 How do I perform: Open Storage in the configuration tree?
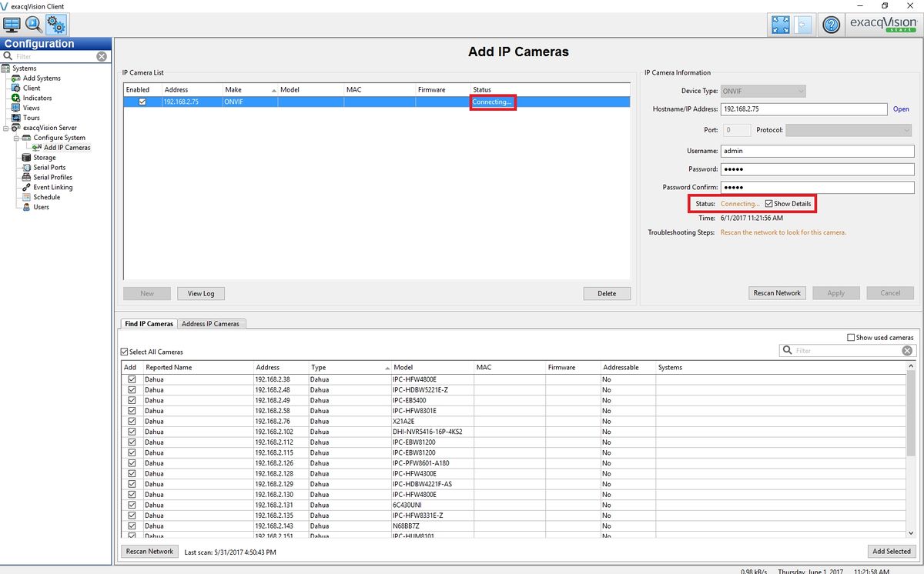click(44, 158)
